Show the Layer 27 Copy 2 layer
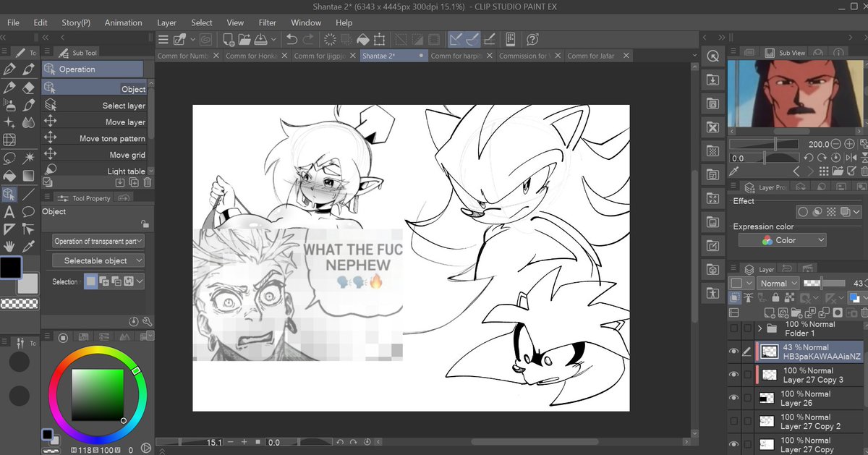The height and width of the screenshot is (455, 868). click(734, 421)
